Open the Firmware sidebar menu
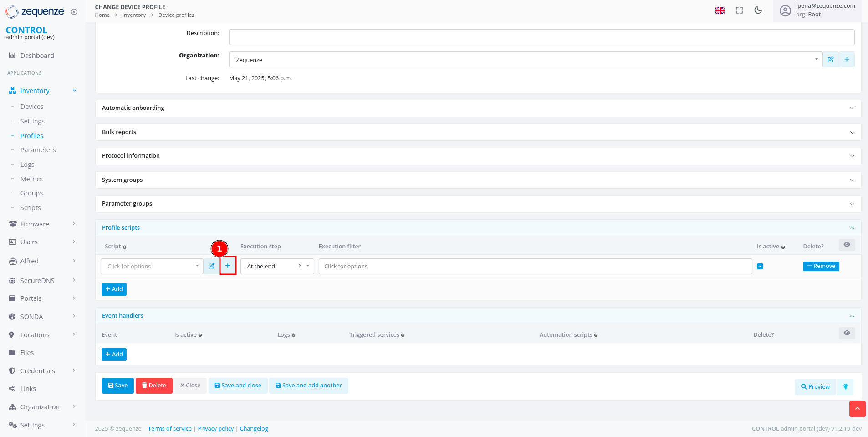The height and width of the screenshot is (437, 868). pyautogui.click(x=35, y=224)
